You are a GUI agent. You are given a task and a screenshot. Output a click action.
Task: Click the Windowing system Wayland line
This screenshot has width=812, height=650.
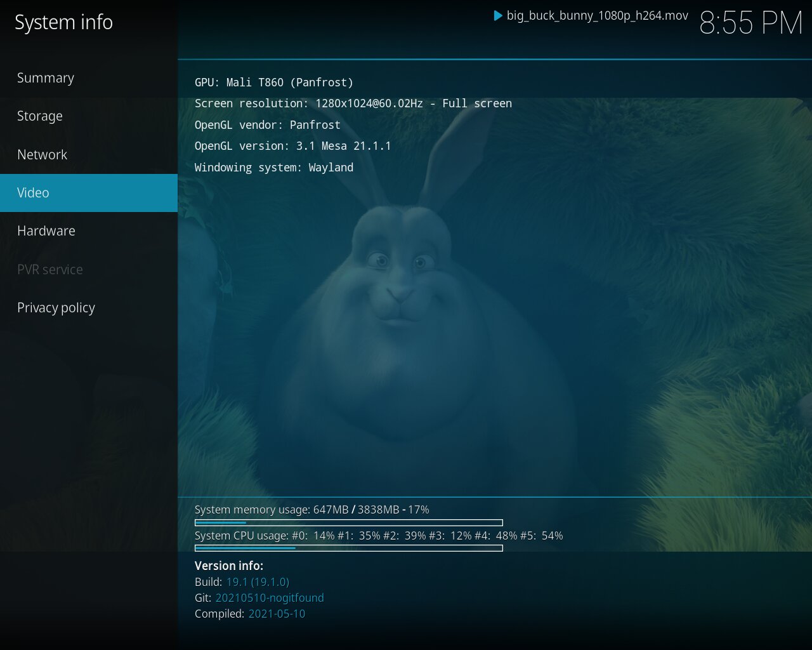tap(274, 167)
